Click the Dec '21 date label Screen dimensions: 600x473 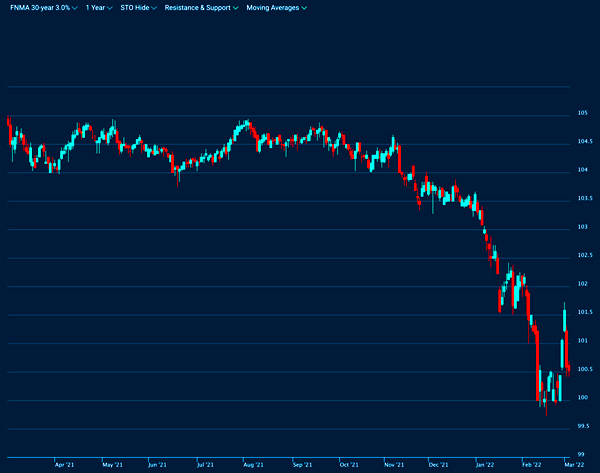438,465
